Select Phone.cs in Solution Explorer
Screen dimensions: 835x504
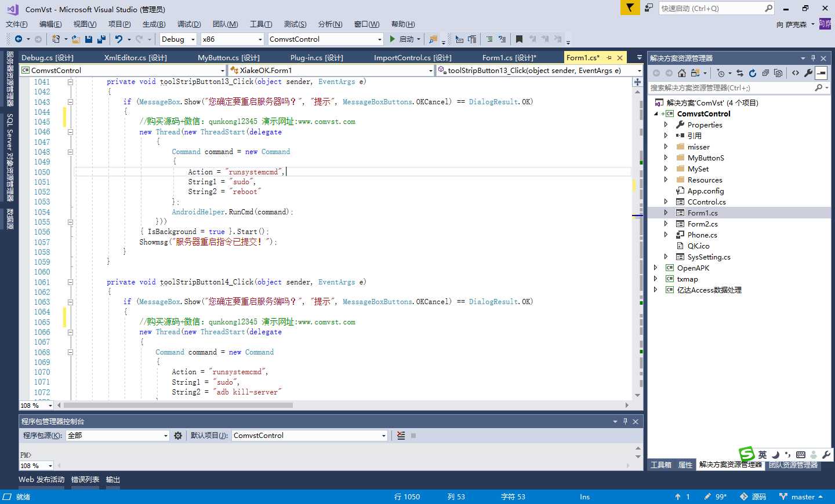coord(702,235)
